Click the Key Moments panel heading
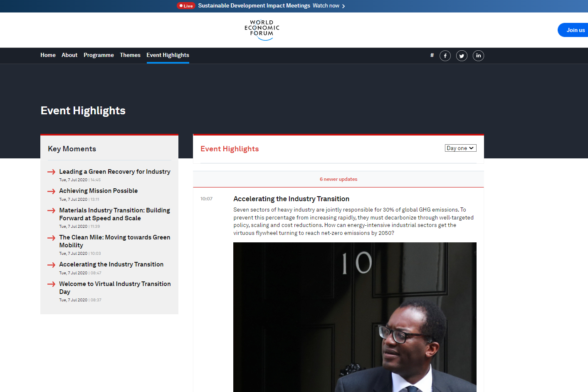Image resolution: width=588 pixels, height=392 pixels. pos(72,149)
